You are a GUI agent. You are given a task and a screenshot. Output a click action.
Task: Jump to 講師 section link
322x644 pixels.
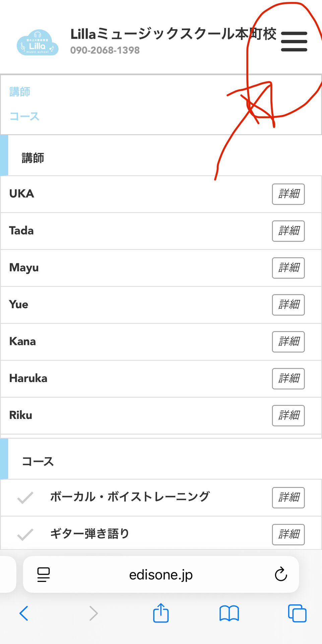tap(20, 92)
